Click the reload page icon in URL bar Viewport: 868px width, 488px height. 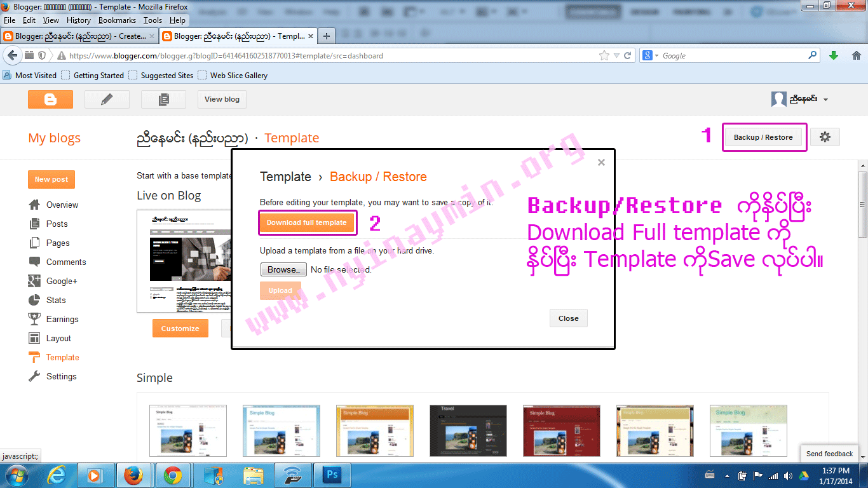(x=628, y=55)
